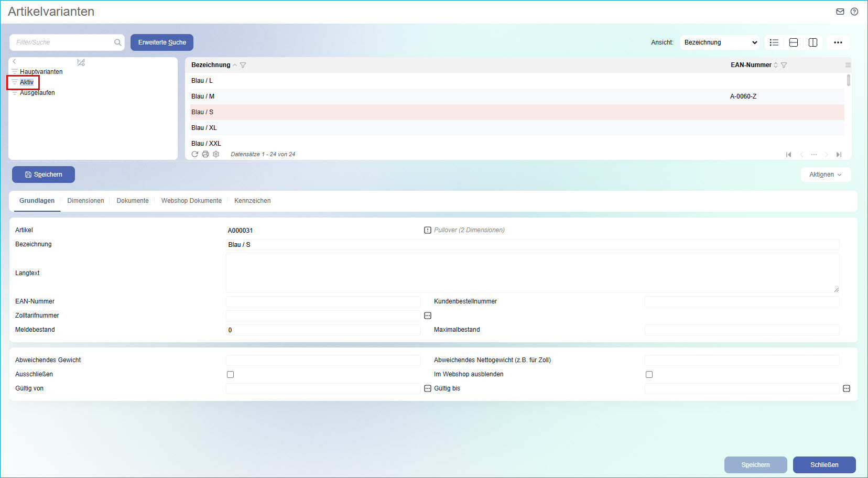Switch to the Grundlagen tab
This screenshot has height=478, width=868.
tap(37, 201)
